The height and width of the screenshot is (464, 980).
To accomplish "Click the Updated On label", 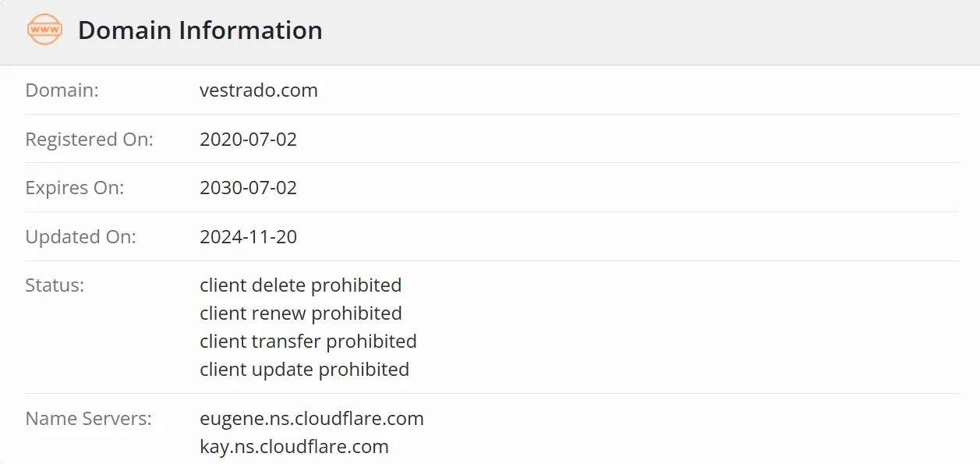I will tap(81, 237).
